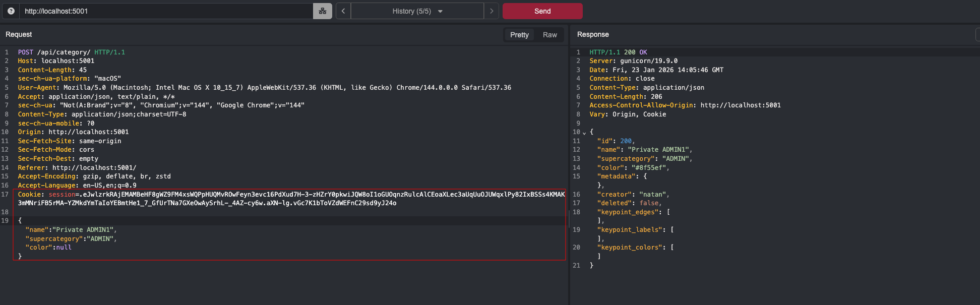Click the Cookie session header value
This screenshot has height=305, width=980.
pyautogui.click(x=291, y=199)
